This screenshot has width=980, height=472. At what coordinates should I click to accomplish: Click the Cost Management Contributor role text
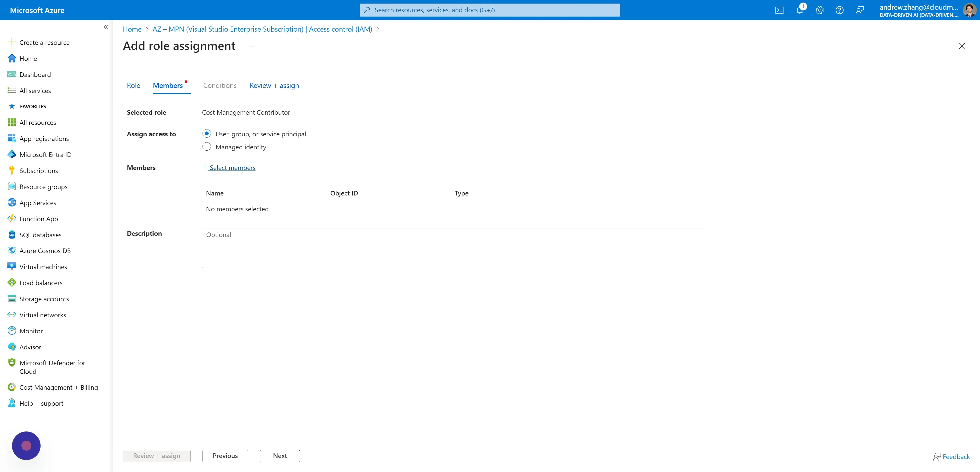pyautogui.click(x=246, y=112)
